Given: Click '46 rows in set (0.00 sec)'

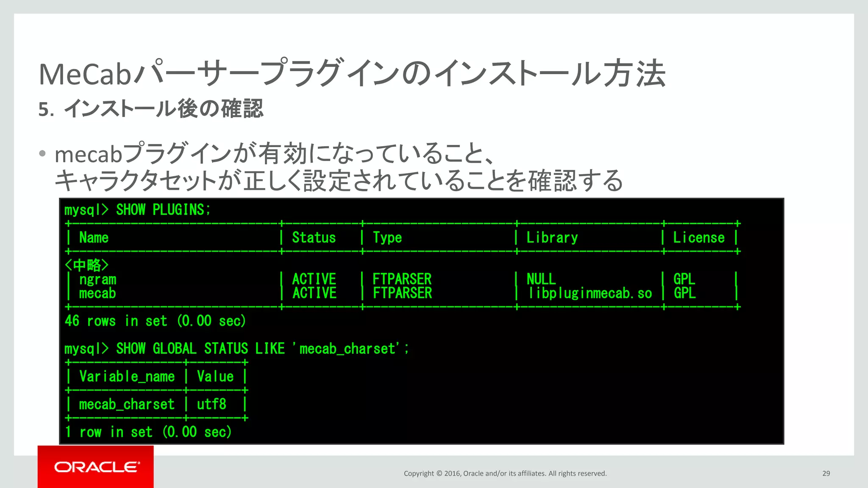Looking at the screenshot, I should (155, 321).
